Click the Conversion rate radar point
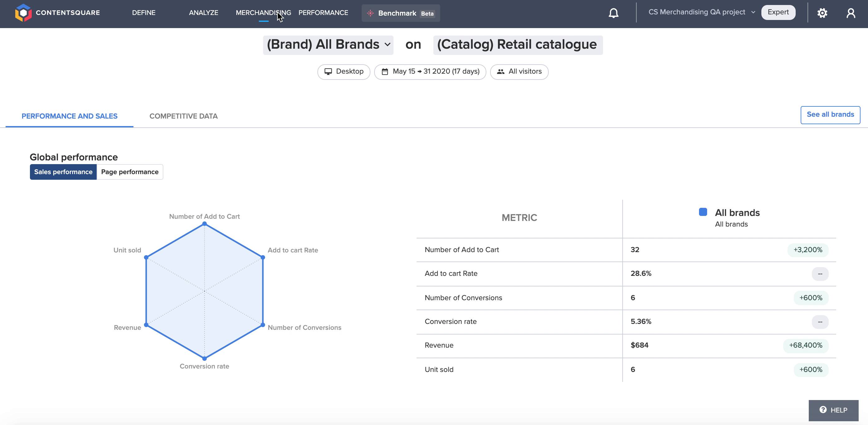Viewport: 868px width, 425px height. point(204,359)
